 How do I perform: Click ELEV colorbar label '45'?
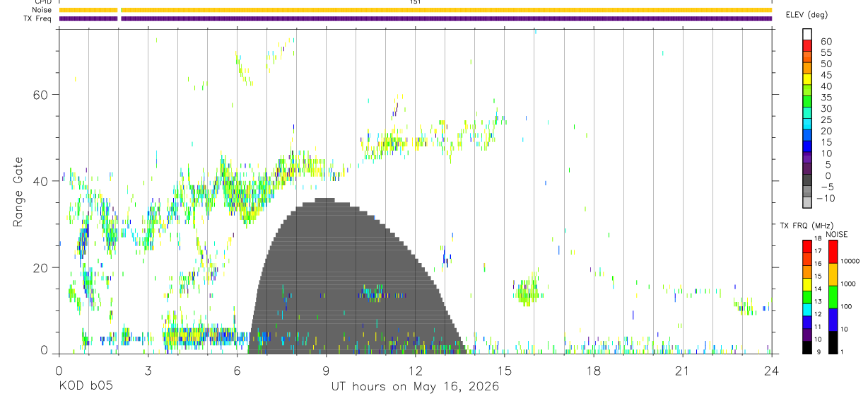[x=826, y=75]
